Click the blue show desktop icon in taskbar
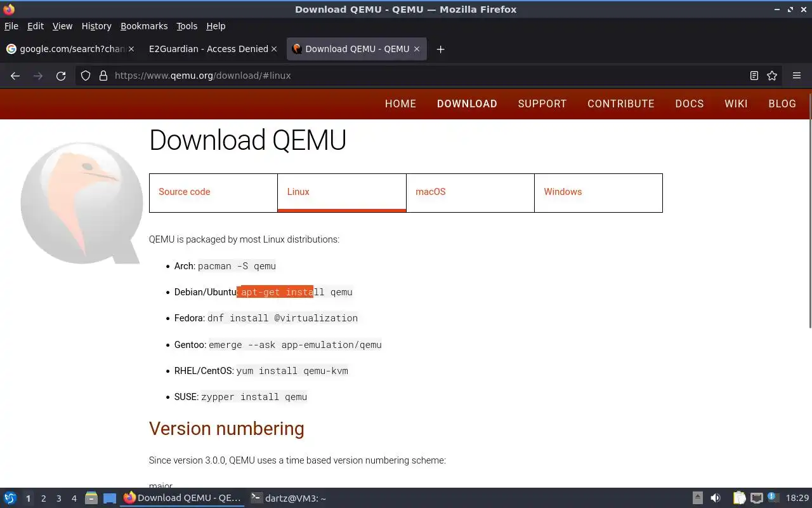812x508 pixels. [110, 498]
